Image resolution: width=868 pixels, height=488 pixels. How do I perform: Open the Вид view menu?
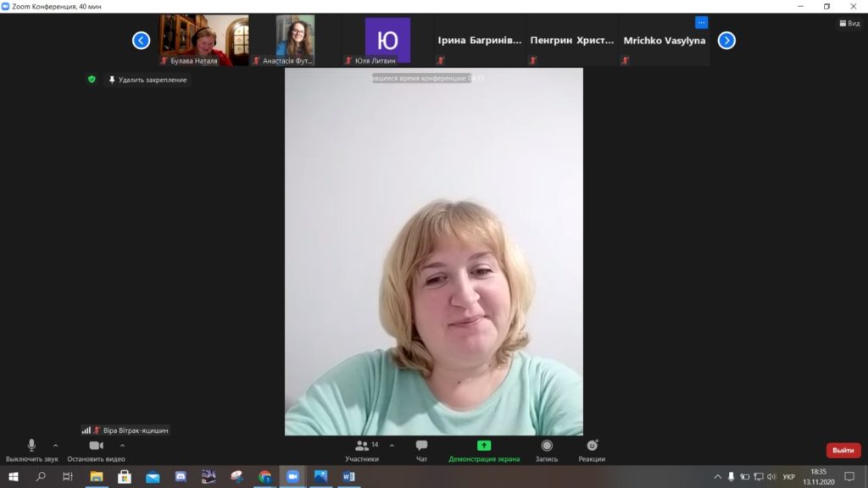click(x=849, y=23)
